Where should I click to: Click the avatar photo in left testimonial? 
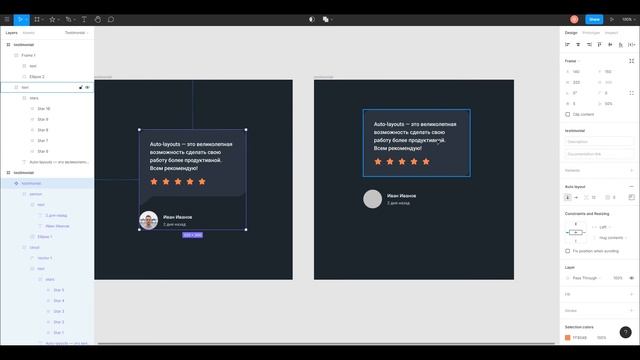[149, 220]
